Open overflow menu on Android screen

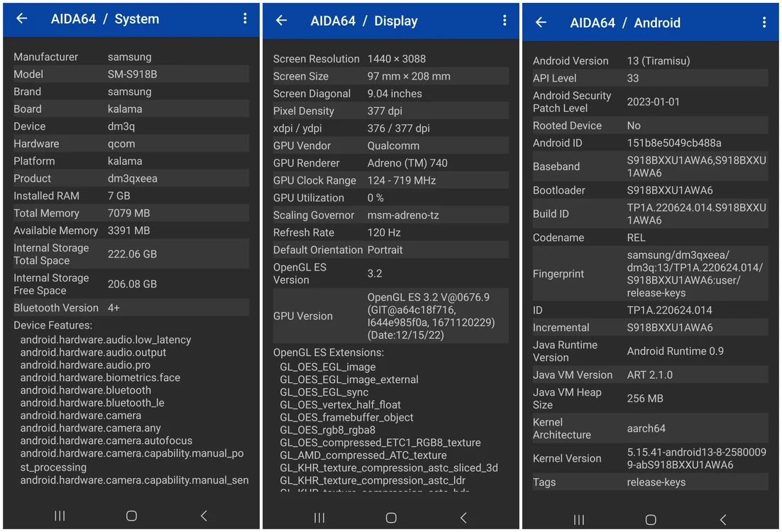coord(764,23)
